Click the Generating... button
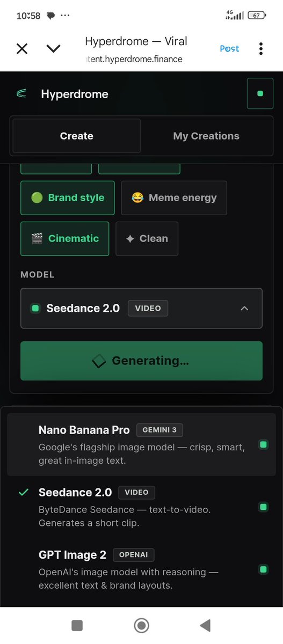 [x=141, y=361]
